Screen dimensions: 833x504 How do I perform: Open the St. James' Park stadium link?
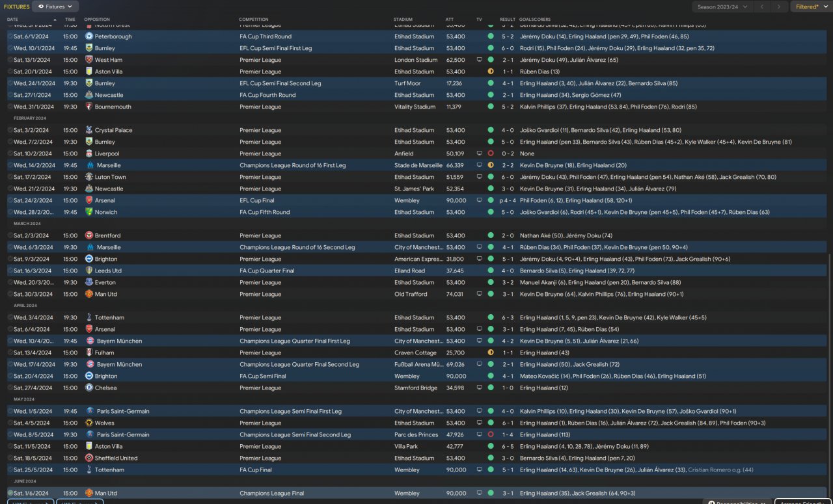tap(414, 189)
